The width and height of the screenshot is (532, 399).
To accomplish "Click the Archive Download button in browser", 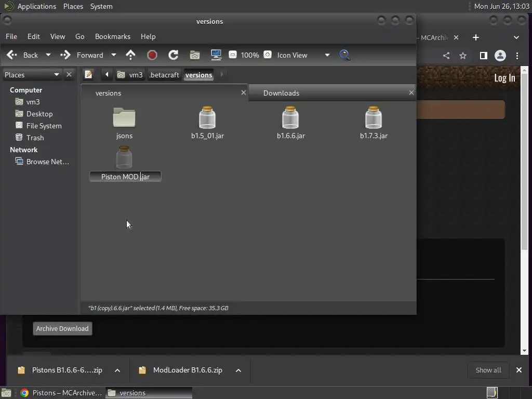I will point(62,328).
